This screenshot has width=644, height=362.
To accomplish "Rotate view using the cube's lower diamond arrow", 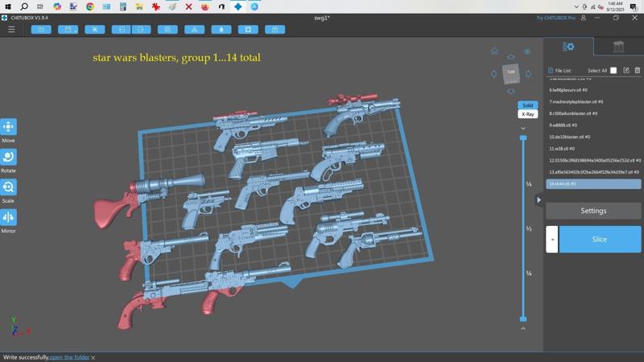I will (511, 91).
